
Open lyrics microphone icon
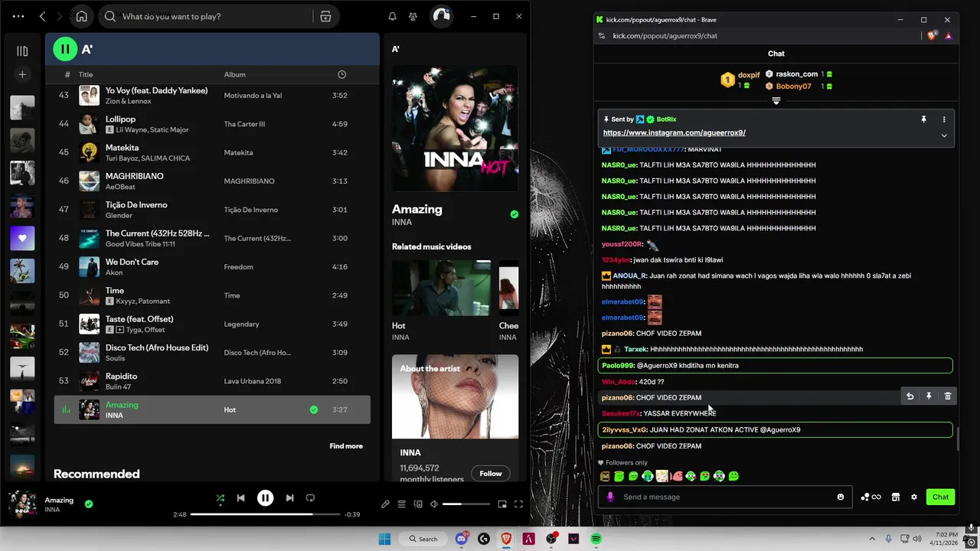click(385, 504)
